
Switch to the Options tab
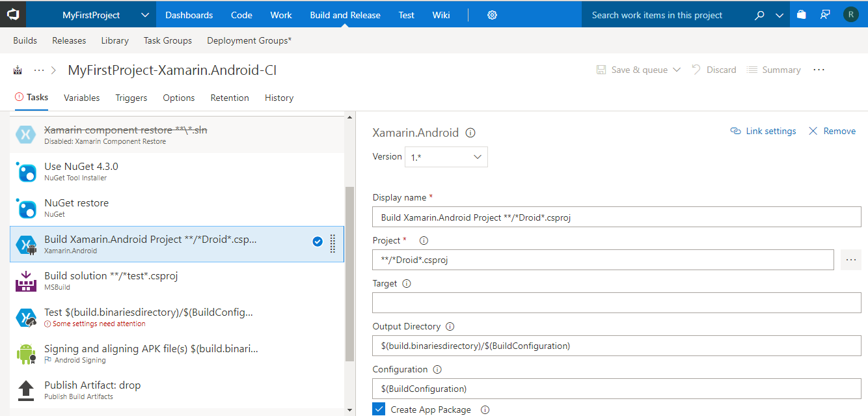[179, 98]
